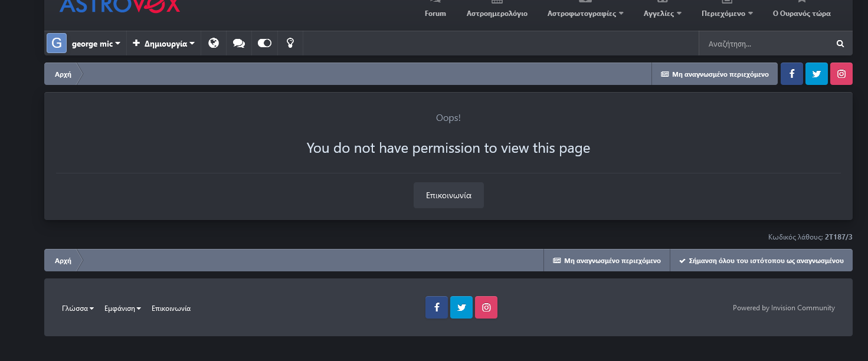The image size is (868, 361).
Task: Mark whole site as read
Action: (x=761, y=261)
